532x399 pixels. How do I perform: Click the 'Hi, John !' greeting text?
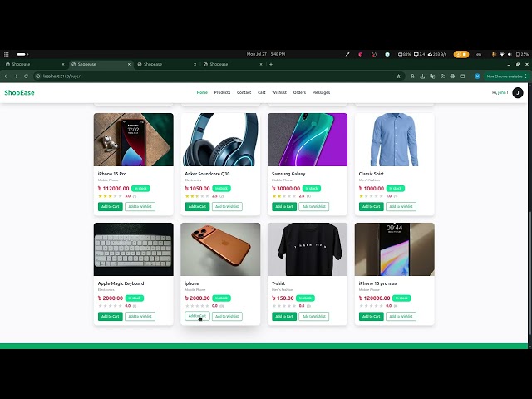click(500, 92)
